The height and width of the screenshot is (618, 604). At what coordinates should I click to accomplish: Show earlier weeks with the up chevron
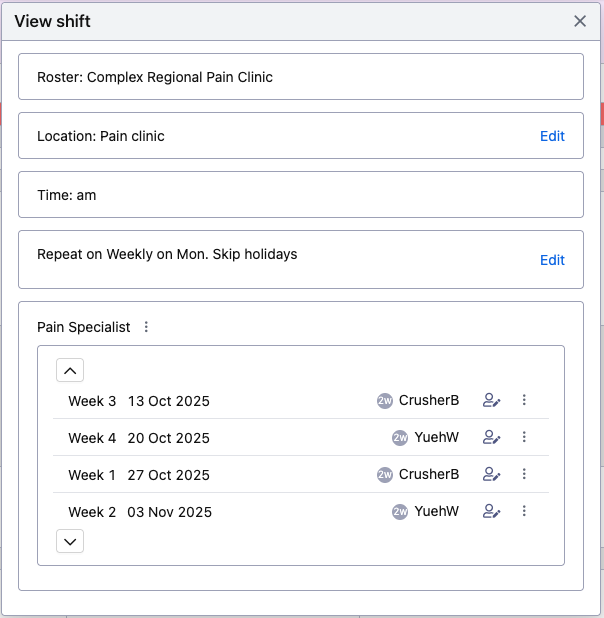(x=70, y=370)
